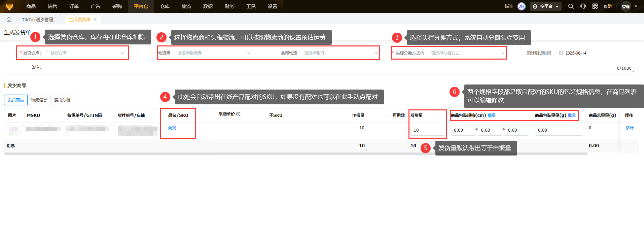Click the 货件单号/店铺 column header

[x=131, y=115]
